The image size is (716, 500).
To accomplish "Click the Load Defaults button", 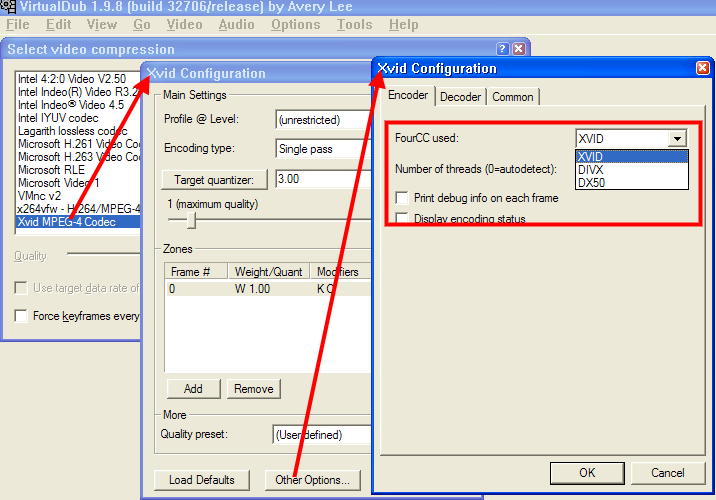I will (201, 480).
